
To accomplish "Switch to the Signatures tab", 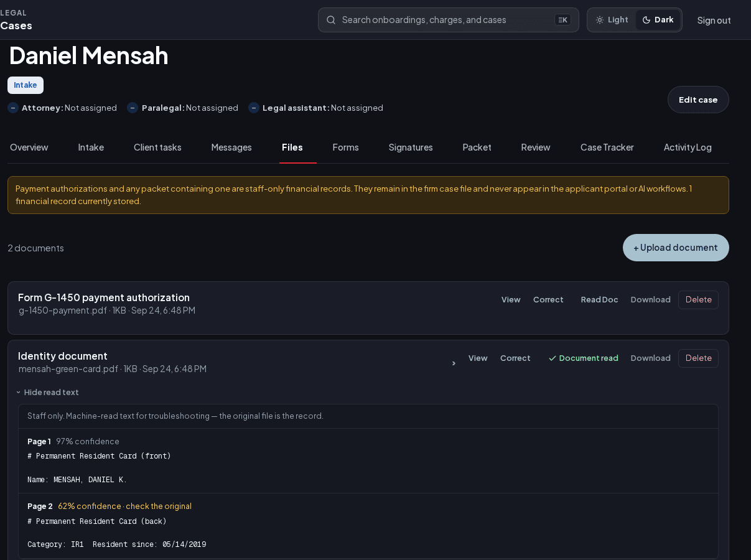I will click(411, 147).
